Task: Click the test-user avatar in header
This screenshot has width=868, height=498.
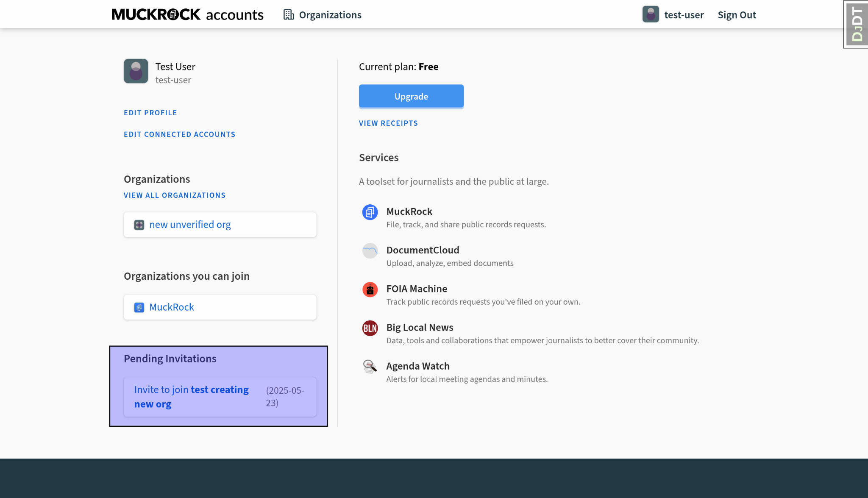Action: click(651, 14)
